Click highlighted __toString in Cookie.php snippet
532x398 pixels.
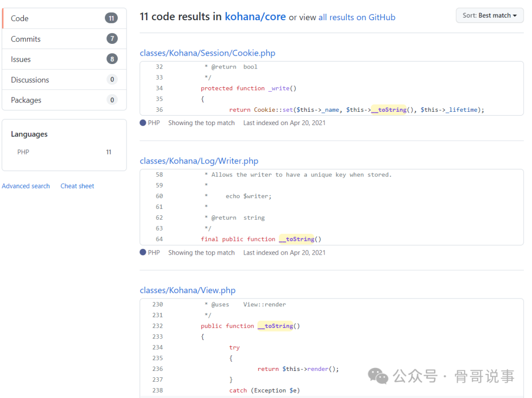tap(389, 109)
